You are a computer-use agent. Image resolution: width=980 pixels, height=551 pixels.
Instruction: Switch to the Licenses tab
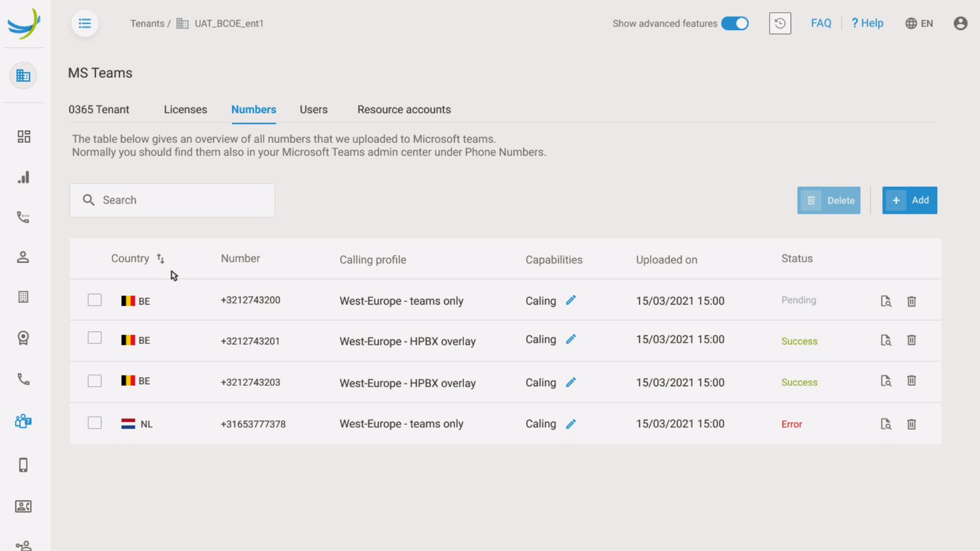click(185, 109)
